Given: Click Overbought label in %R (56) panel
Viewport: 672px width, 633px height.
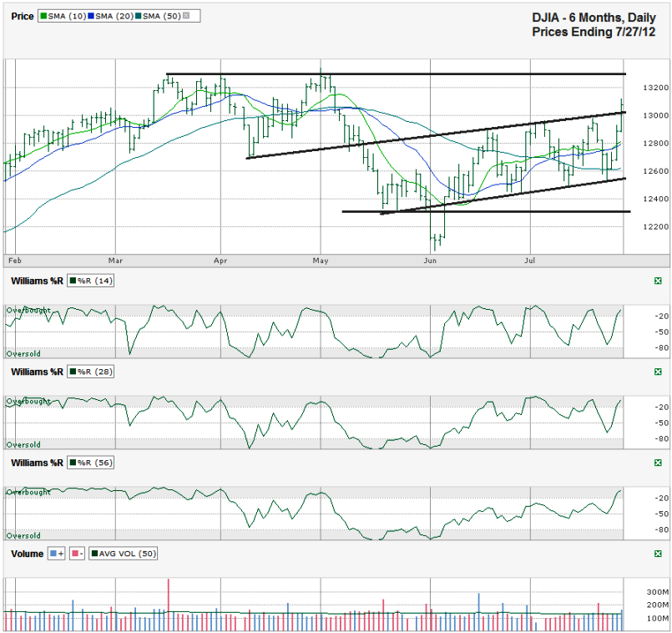Looking at the screenshot, I should [28, 492].
